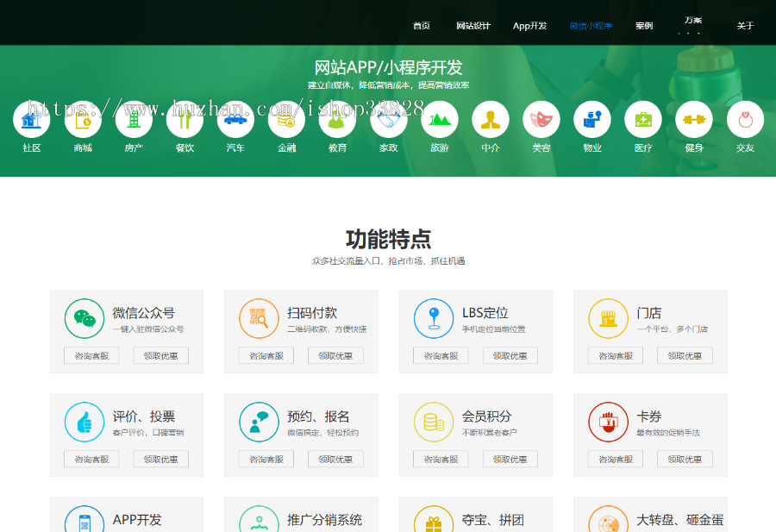Click 领取优惠 button under 门店

click(685, 355)
